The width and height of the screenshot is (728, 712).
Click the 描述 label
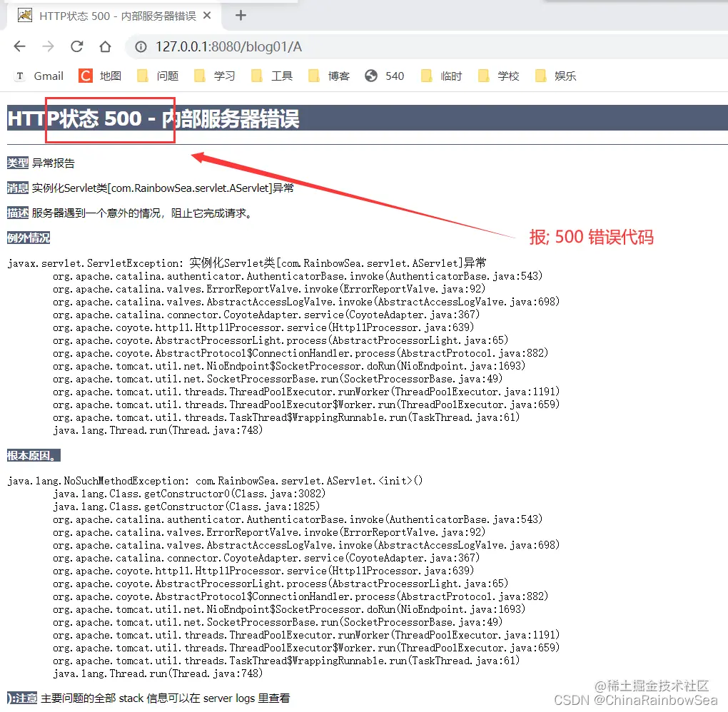18,213
